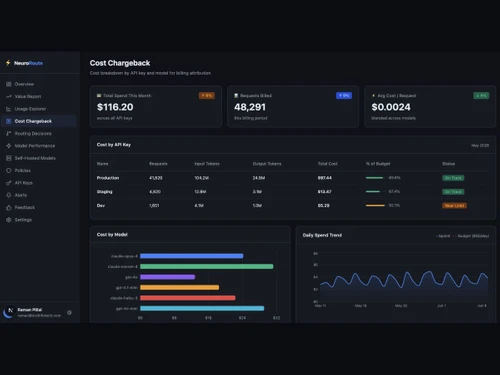Click the Settings gear icon in sidebar
The image size is (500, 375).
pyautogui.click(x=9, y=220)
